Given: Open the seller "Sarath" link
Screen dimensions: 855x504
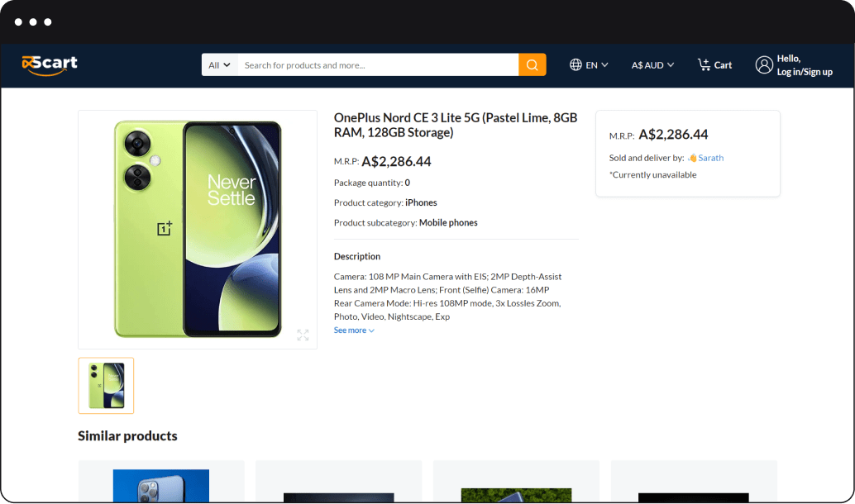Looking at the screenshot, I should pyautogui.click(x=709, y=158).
